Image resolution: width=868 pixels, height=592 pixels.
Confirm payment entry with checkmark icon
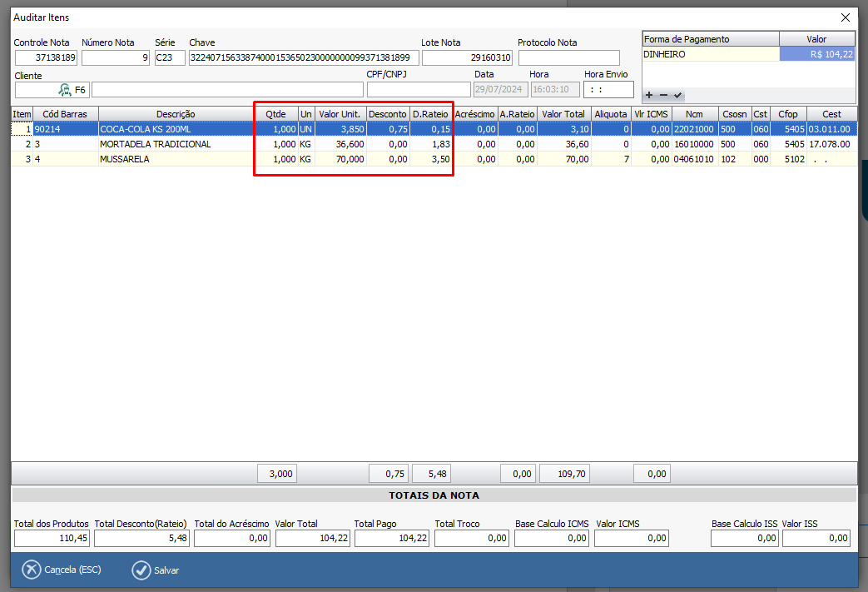[678, 96]
